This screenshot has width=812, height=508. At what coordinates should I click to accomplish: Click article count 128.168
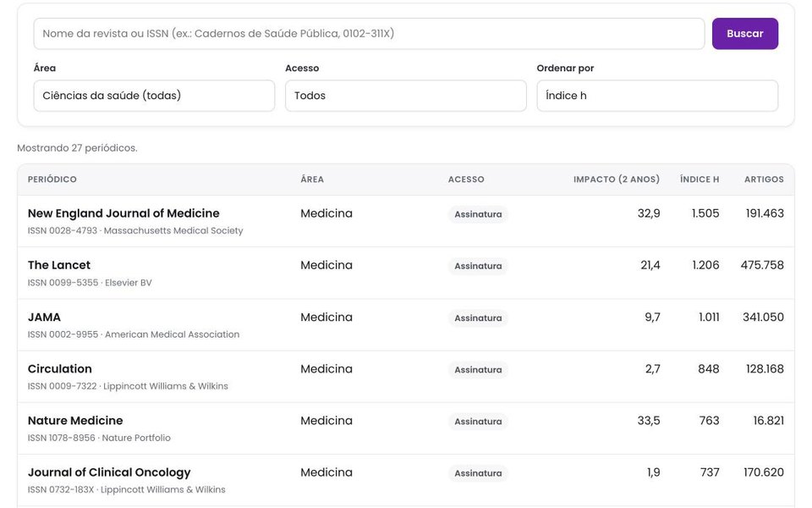pyautogui.click(x=765, y=368)
